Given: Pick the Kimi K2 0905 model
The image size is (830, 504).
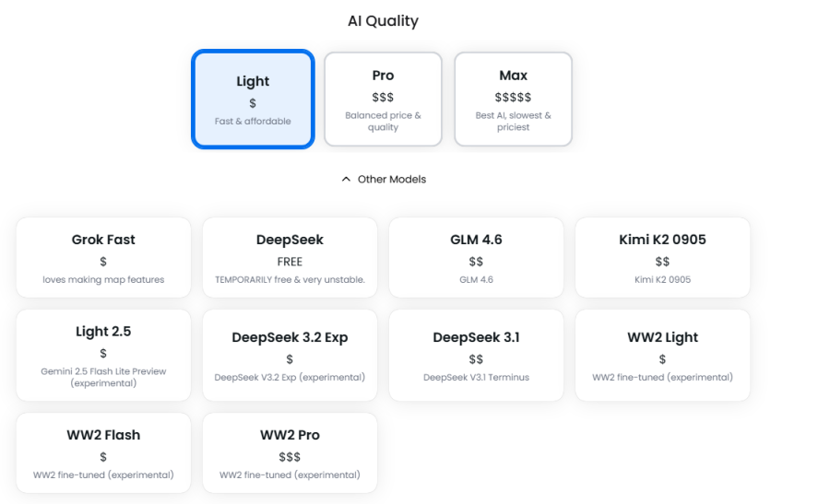Looking at the screenshot, I should pos(662,257).
